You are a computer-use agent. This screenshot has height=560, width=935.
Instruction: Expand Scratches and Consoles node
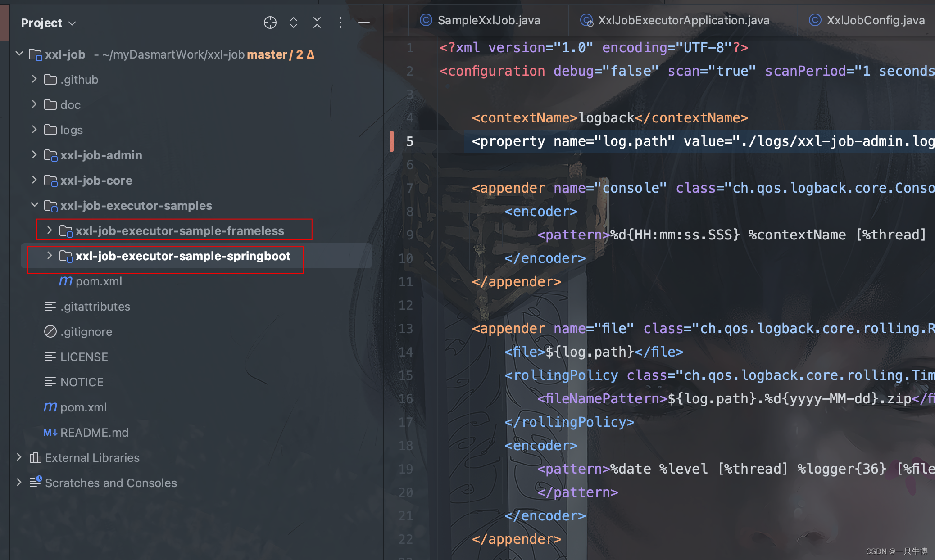[x=19, y=483]
